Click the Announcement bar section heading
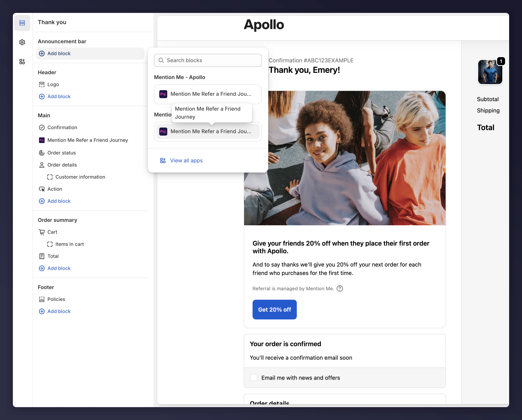 coord(62,41)
